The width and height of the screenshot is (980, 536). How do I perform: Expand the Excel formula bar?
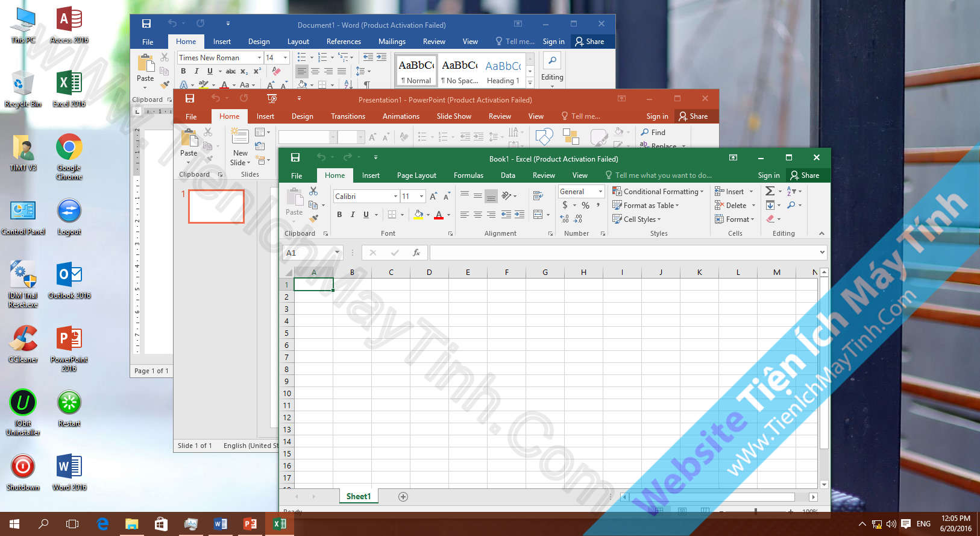point(822,252)
